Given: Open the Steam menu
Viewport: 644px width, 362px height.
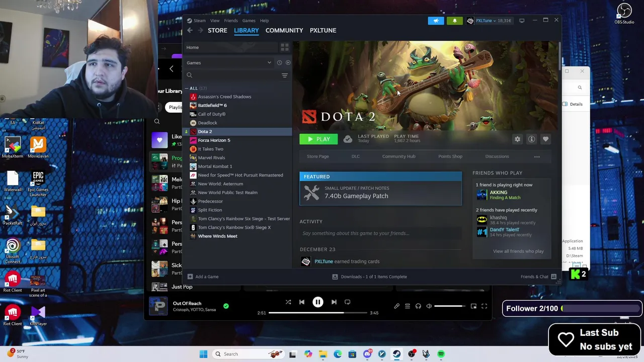Looking at the screenshot, I should 200,21.
